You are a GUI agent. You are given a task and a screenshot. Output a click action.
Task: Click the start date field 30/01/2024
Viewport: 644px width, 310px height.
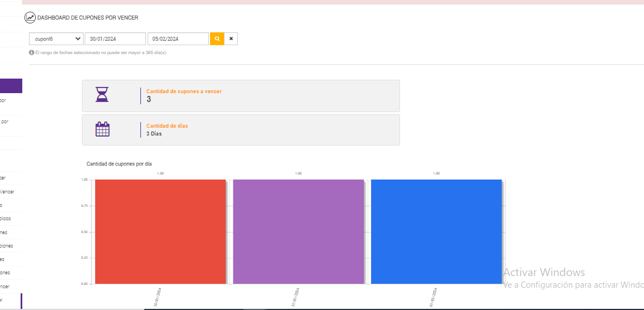pyautogui.click(x=115, y=38)
